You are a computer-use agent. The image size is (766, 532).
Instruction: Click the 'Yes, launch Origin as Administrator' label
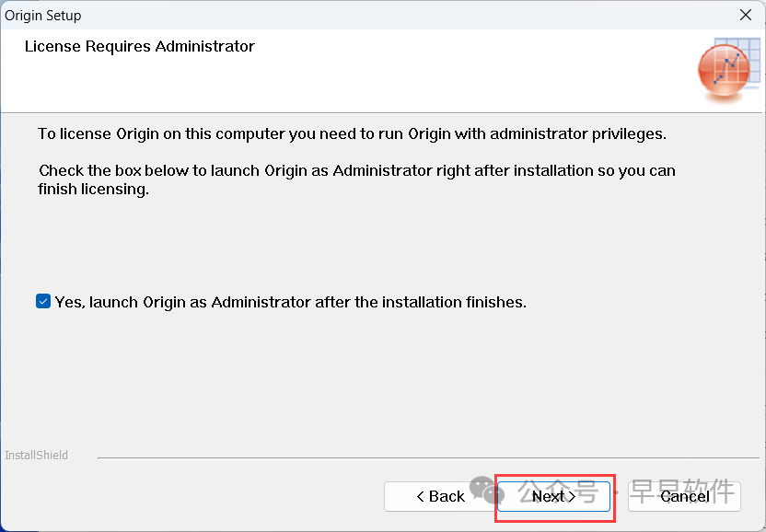click(290, 302)
